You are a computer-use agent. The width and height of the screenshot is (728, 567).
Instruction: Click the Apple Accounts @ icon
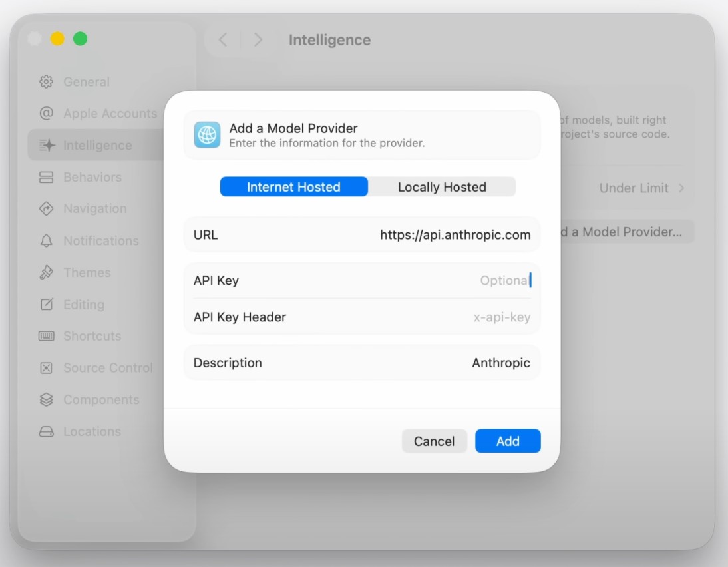pos(46,113)
